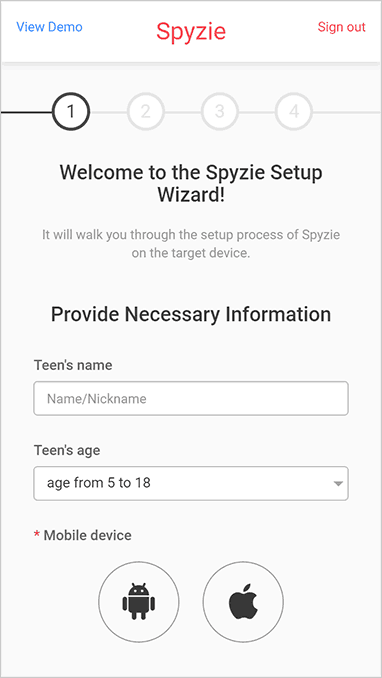Click the Mobile device label
Image resolution: width=382 pixels, height=678 pixels.
click(87, 536)
